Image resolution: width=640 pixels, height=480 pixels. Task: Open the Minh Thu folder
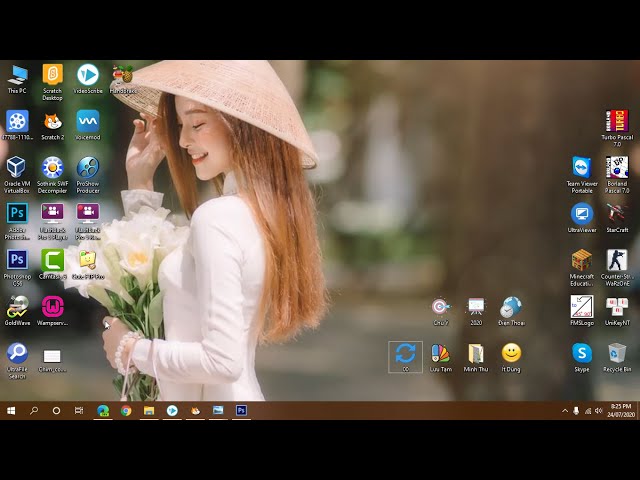[x=476, y=353]
